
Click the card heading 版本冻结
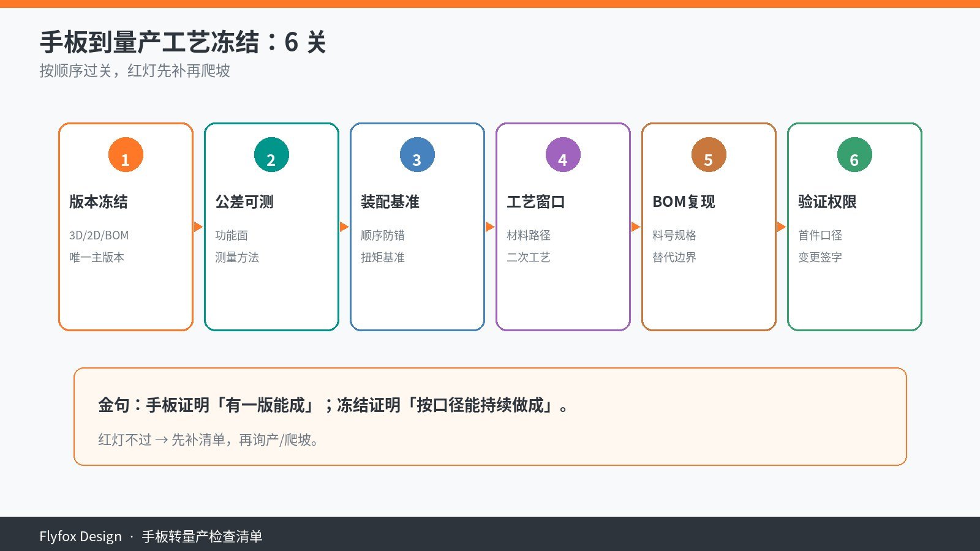99,201
